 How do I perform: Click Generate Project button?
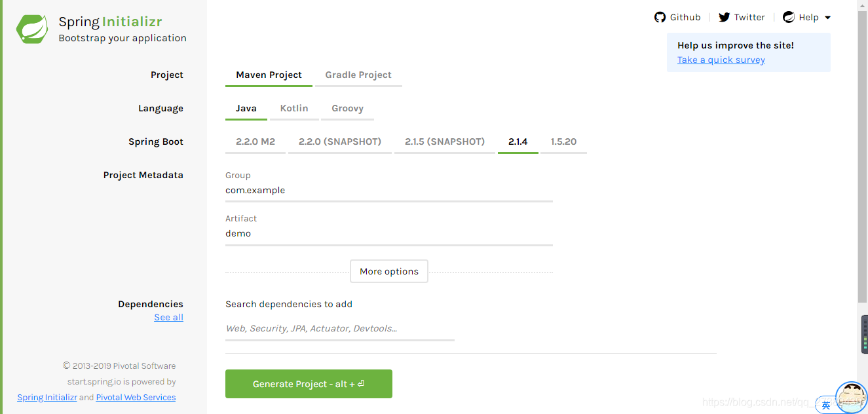tap(309, 384)
